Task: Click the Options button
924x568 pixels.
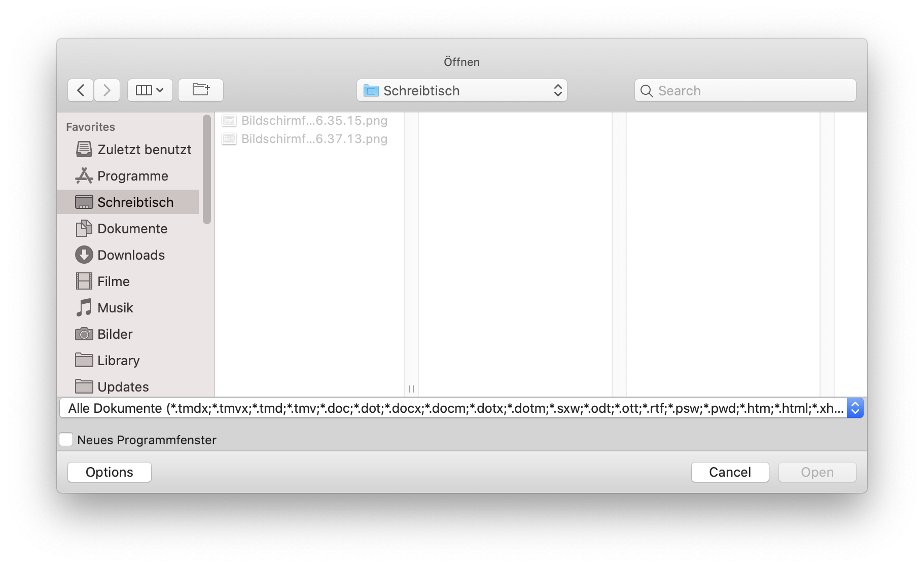Action: coord(110,472)
